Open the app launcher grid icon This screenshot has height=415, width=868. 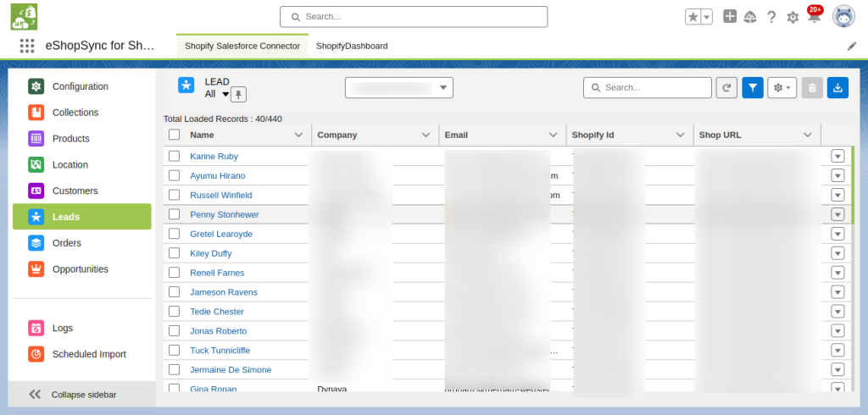pyautogui.click(x=26, y=46)
